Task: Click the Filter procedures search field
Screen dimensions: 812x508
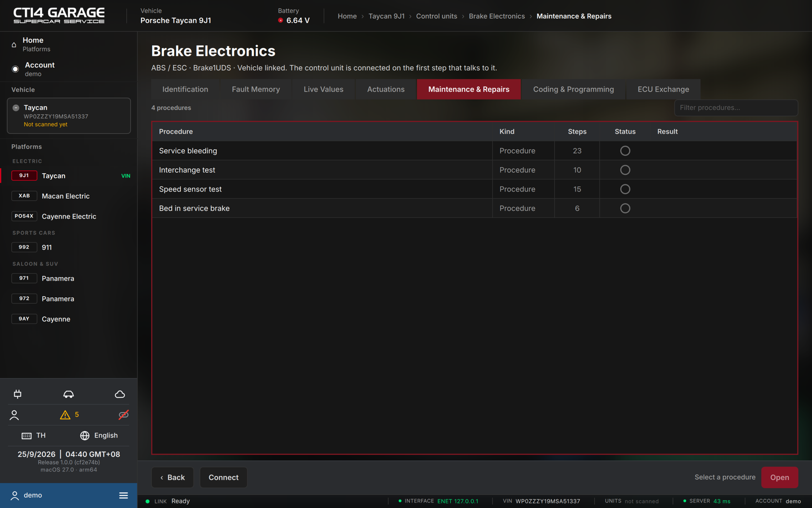Action: click(x=736, y=108)
